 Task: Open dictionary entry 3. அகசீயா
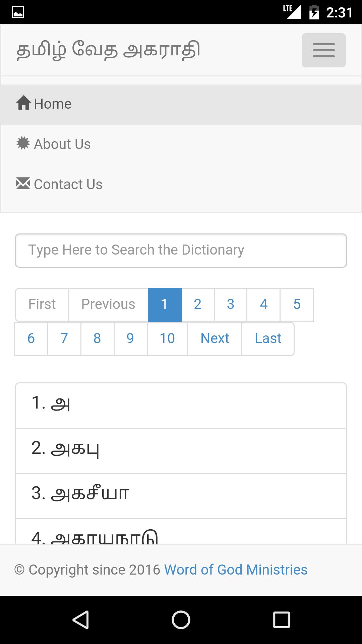click(181, 496)
